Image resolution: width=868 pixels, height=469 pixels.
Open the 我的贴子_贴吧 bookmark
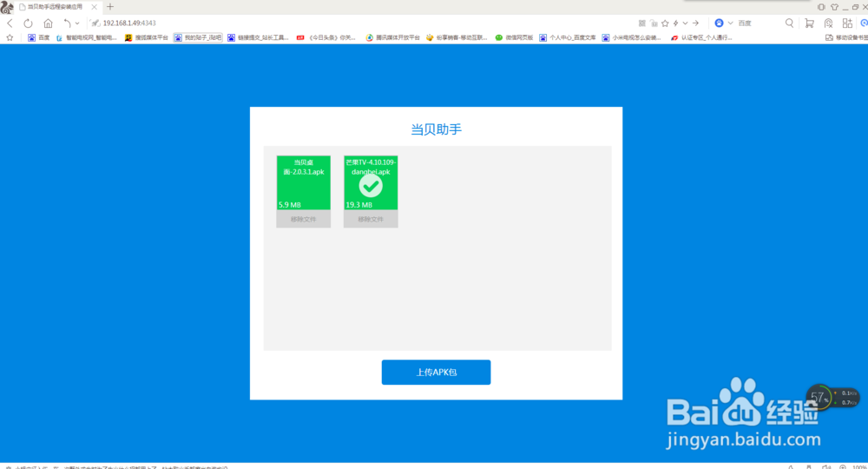[x=198, y=37]
